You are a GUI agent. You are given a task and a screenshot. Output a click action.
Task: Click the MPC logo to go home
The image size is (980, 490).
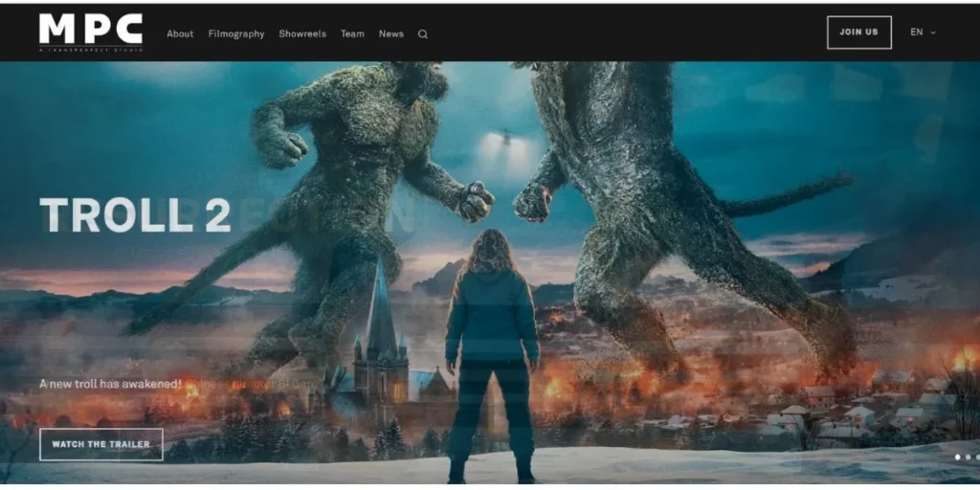[x=91, y=29]
